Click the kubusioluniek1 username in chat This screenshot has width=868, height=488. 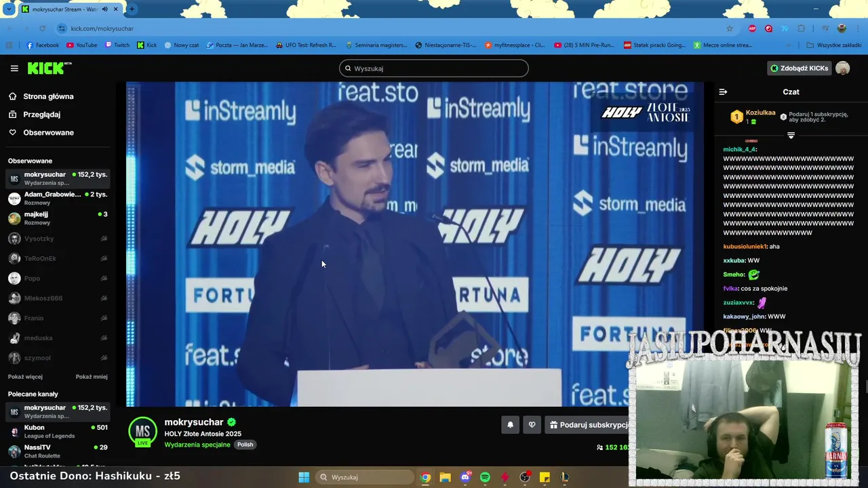pyautogui.click(x=745, y=247)
